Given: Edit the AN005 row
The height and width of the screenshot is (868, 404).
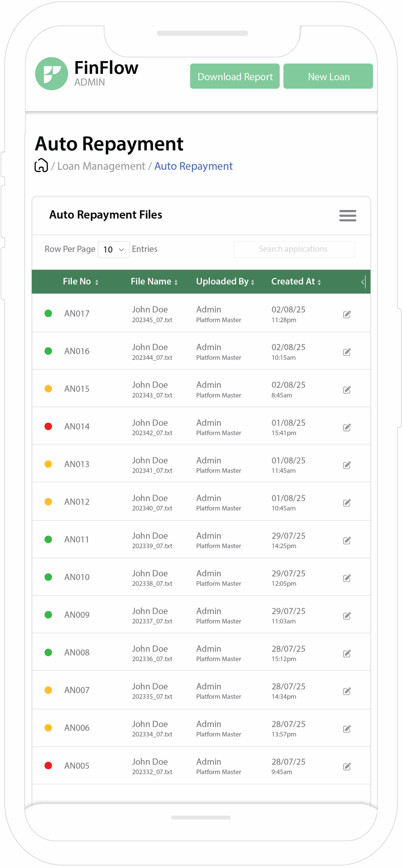Looking at the screenshot, I should pyautogui.click(x=346, y=766).
